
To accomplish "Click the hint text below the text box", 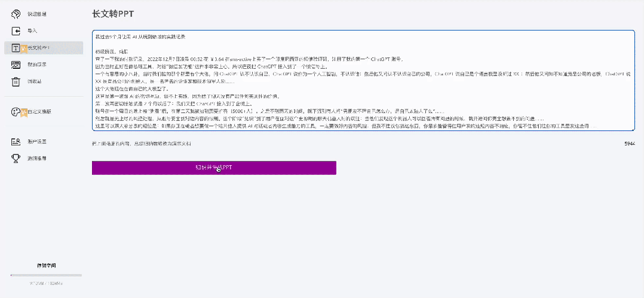I will click(141, 144).
